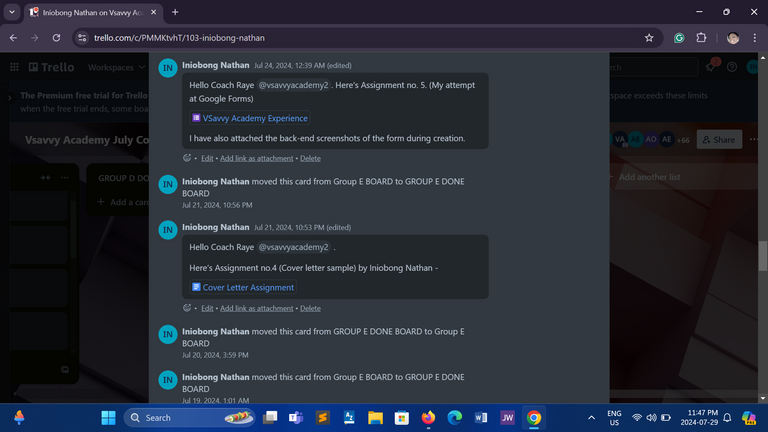Screen dimensions: 768x432
Task: Click the IN avatar on the Jul 24 comment
Action: (168, 68)
